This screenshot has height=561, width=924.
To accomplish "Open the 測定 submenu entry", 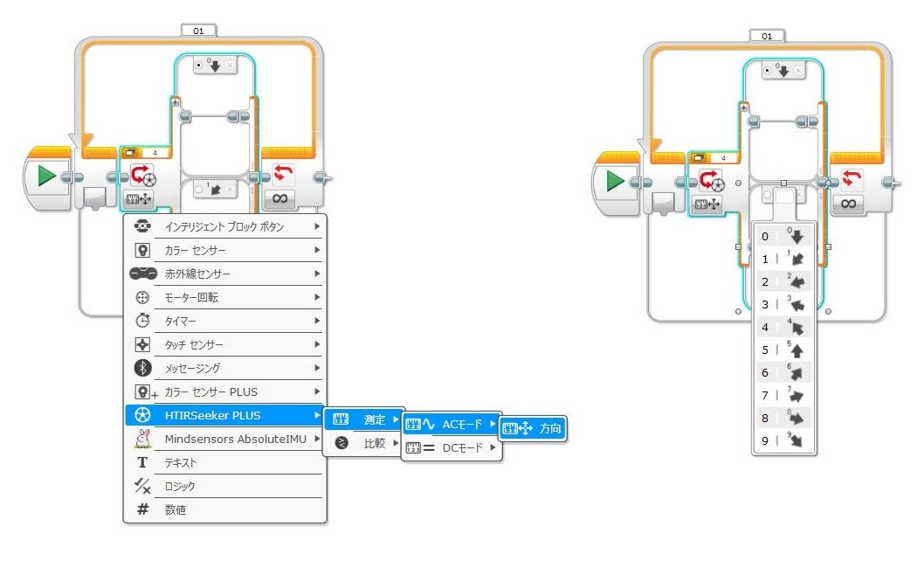I will pyautogui.click(x=363, y=419).
